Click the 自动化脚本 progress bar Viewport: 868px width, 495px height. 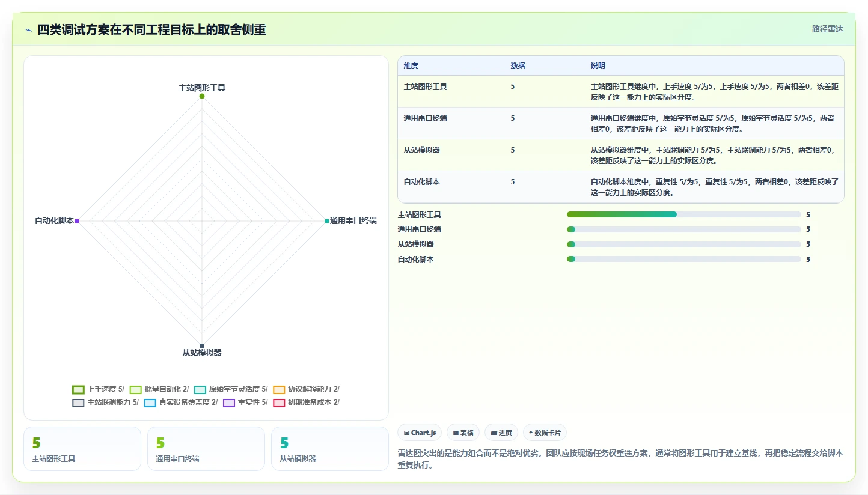tap(684, 259)
